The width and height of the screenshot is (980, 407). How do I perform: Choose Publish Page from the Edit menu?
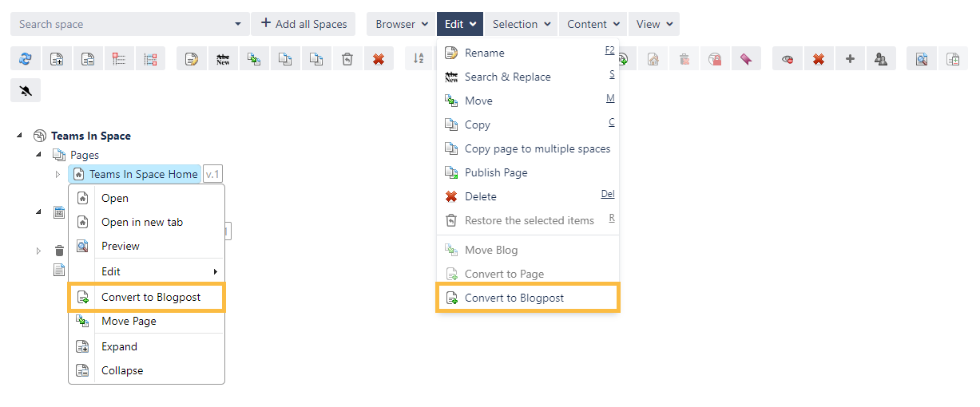(495, 172)
